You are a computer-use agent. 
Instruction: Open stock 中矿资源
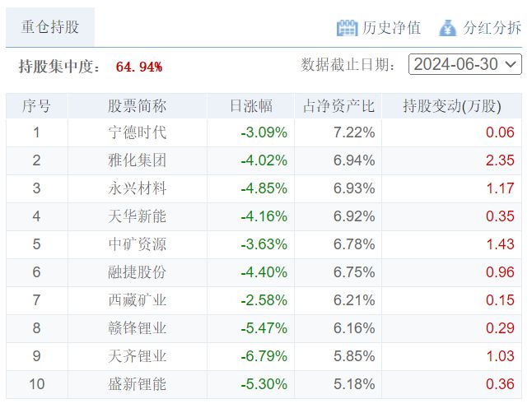[x=137, y=244]
